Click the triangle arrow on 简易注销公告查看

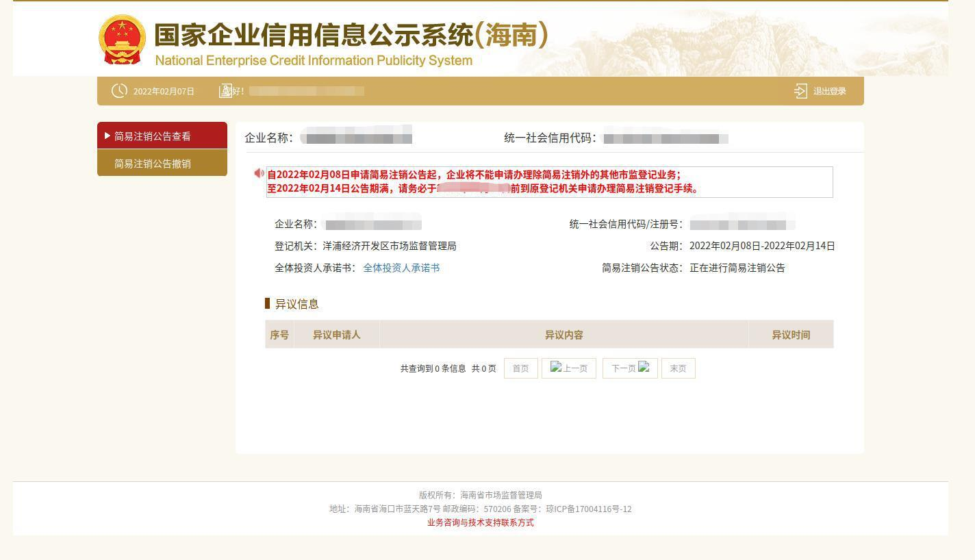tap(107, 136)
